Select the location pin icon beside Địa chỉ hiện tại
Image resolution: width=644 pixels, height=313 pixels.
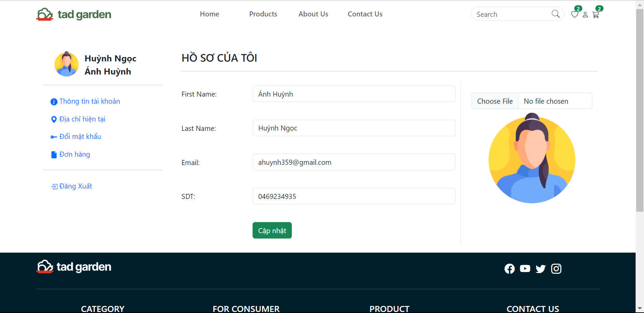[x=54, y=119]
